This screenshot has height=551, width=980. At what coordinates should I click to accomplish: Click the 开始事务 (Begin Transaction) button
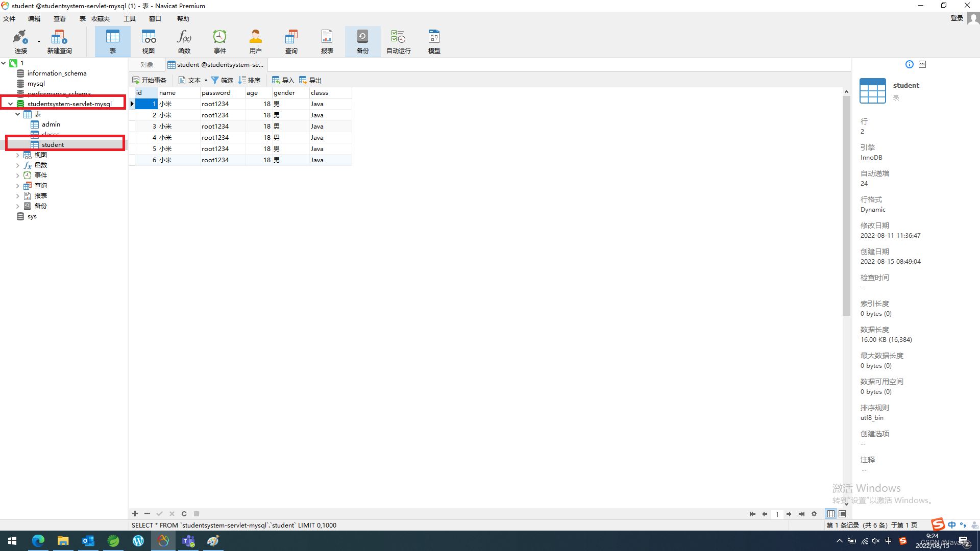pyautogui.click(x=149, y=80)
